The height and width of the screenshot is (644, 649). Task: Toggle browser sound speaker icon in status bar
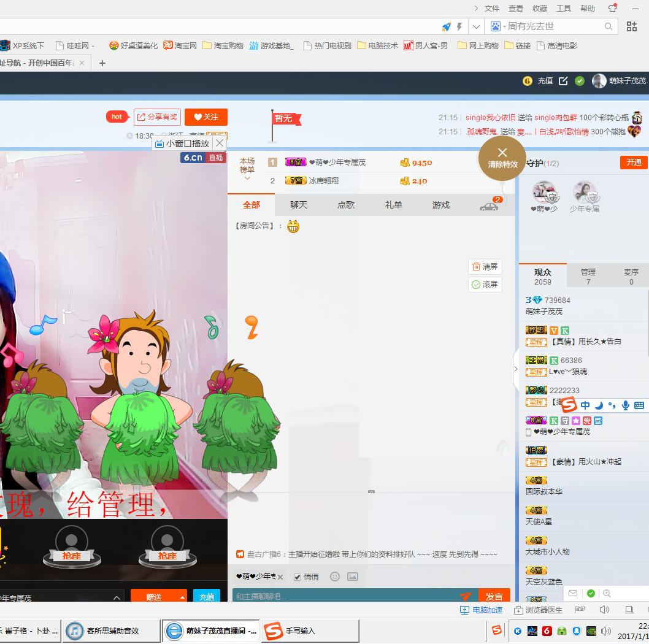[x=604, y=610]
